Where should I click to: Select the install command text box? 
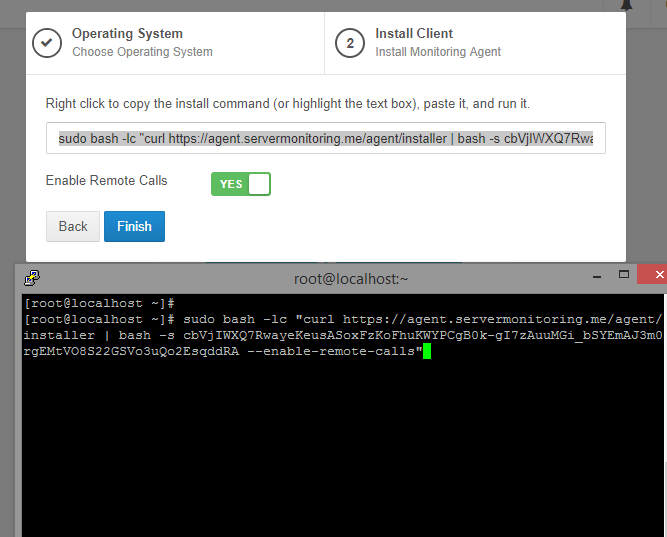325,138
